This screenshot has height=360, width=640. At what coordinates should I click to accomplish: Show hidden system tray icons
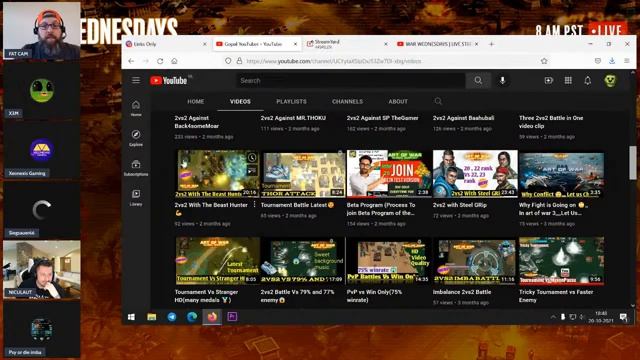click(553, 317)
